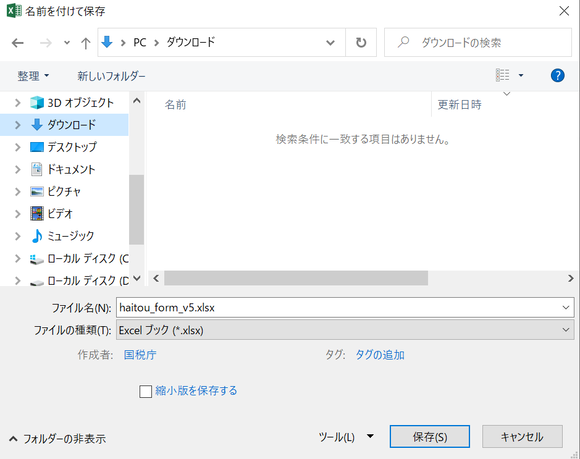This screenshot has width=580, height=459.
Task: Go up one folder level
Action: (85, 43)
